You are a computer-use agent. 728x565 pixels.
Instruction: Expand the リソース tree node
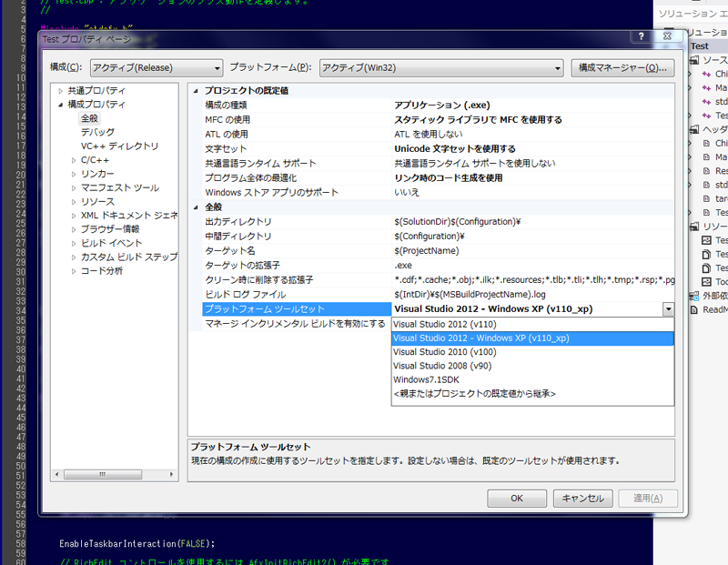pyautogui.click(x=74, y=202)
